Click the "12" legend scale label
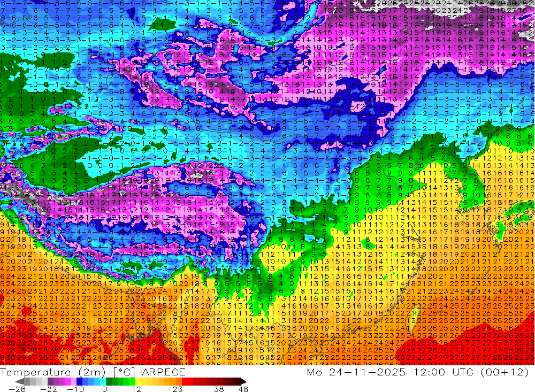The width and height of the screenshot is (535, 392). coord(136,389)
